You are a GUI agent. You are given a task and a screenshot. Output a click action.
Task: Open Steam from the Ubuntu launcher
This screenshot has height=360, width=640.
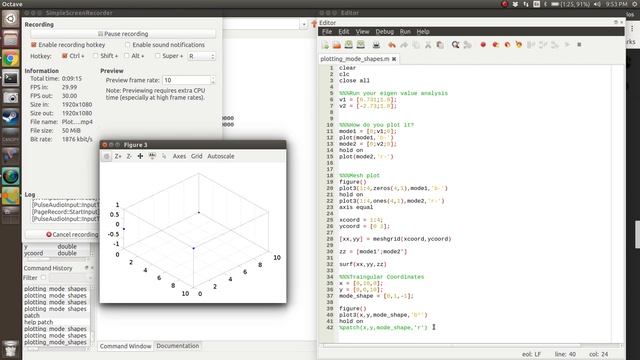11,118
